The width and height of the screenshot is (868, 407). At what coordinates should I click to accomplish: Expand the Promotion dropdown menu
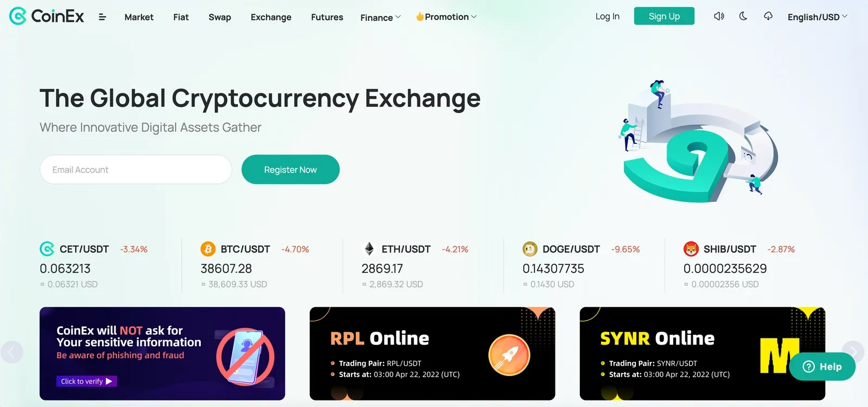pyautogui.click(x=446, y=17)
